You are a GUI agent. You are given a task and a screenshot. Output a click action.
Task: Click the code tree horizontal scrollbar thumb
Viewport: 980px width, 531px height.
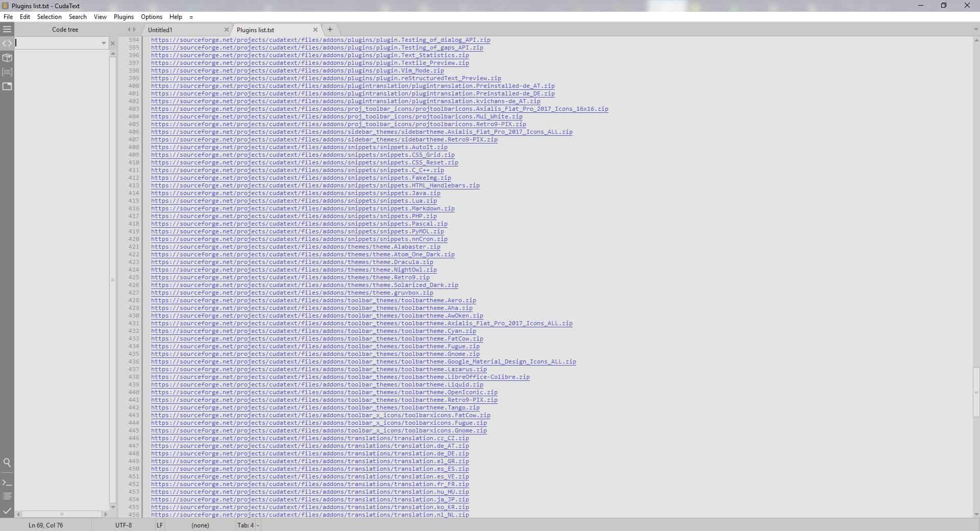[x=62, y=514]
